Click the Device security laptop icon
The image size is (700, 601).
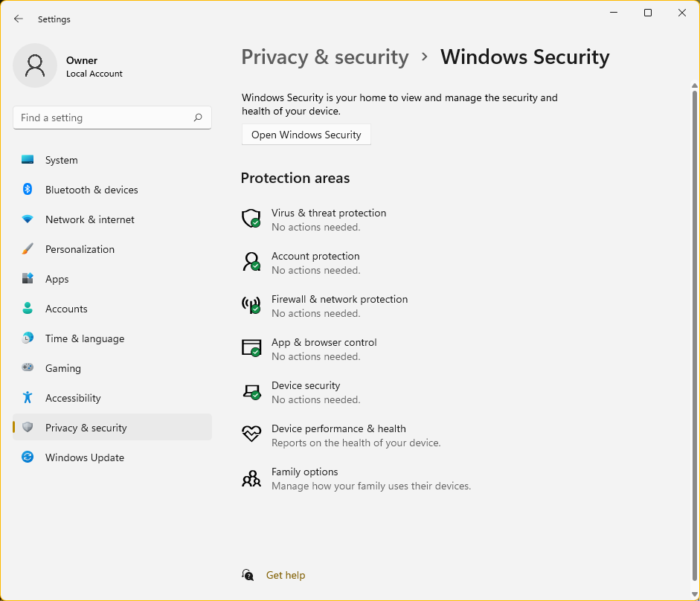pyautogui.click(x=251, y=391)
